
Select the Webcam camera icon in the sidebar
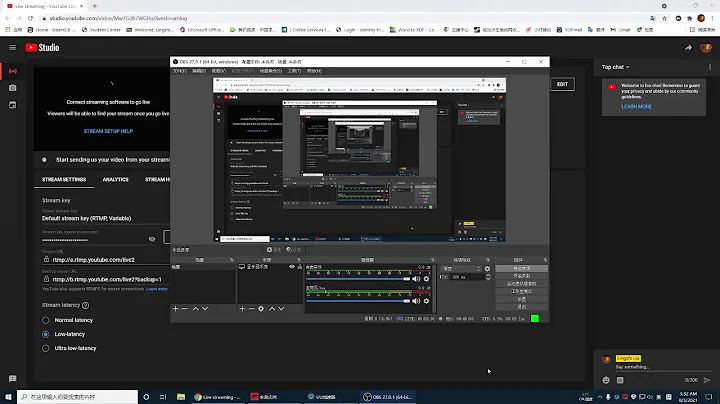tap(13, 88)
